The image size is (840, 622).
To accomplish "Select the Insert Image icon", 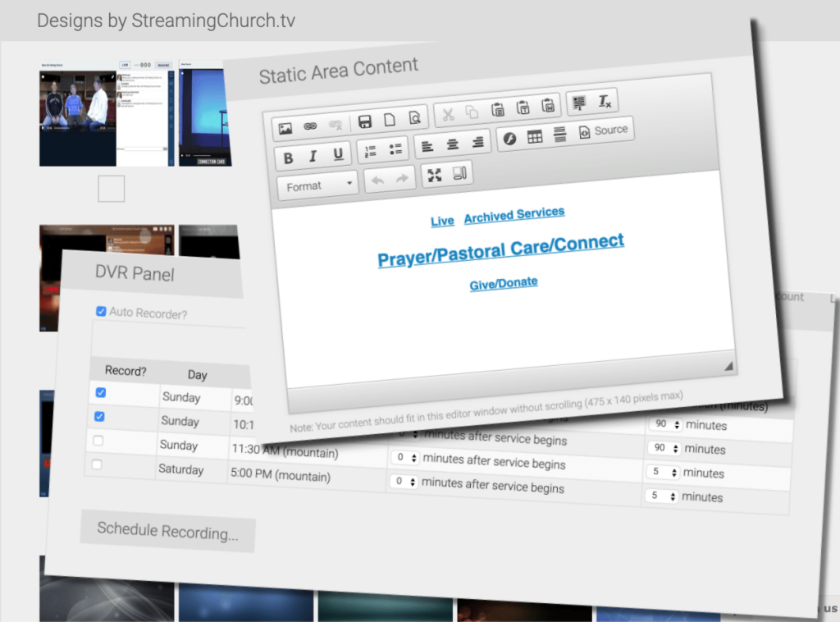I will [284, 127].
